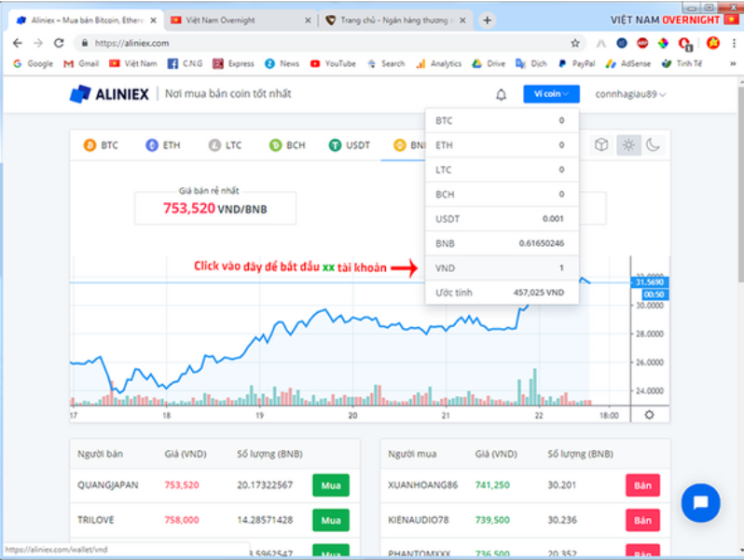744x560 pixels.
Task: Reload the page
Action: 59,43
